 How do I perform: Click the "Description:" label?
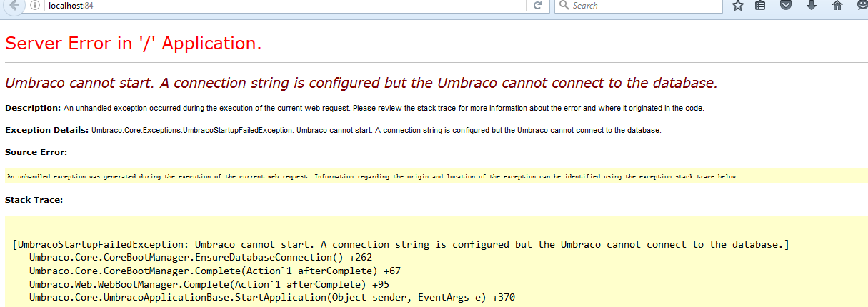(33, 108)
